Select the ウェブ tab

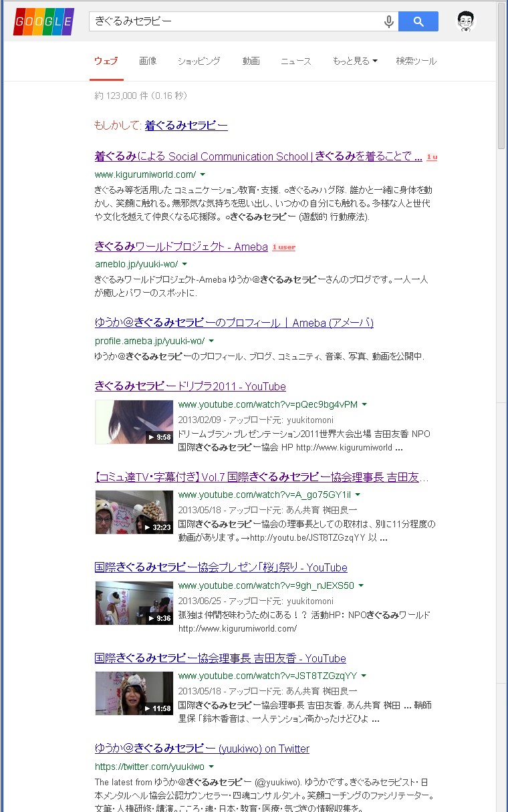point(106,61)
